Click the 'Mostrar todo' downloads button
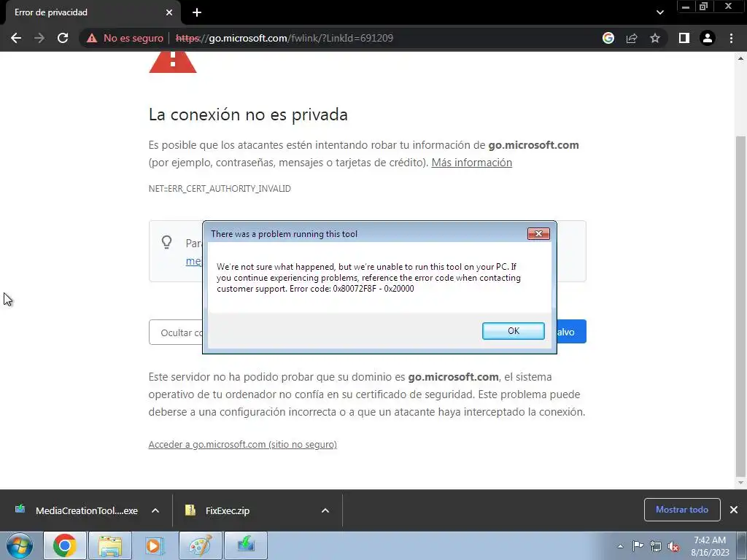Image resolution: width=747 pixels, height=560 pixels. (x=682, y=510)
